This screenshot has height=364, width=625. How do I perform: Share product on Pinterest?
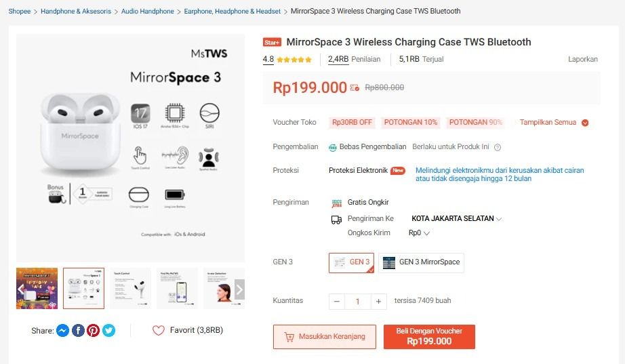pyautogui.click(x=93, y=331)
